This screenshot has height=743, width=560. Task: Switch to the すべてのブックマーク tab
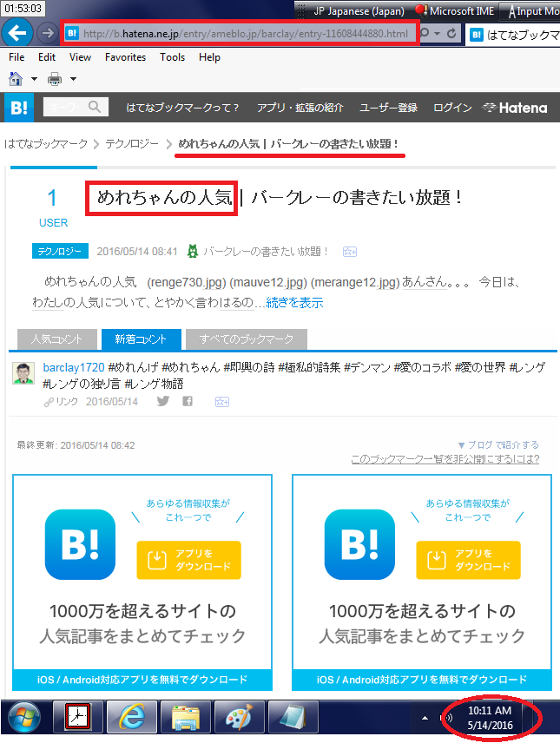[x=247, y=339]
